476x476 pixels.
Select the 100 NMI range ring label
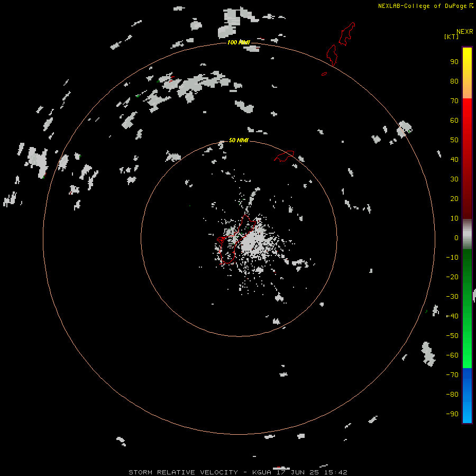click(239, 42)
